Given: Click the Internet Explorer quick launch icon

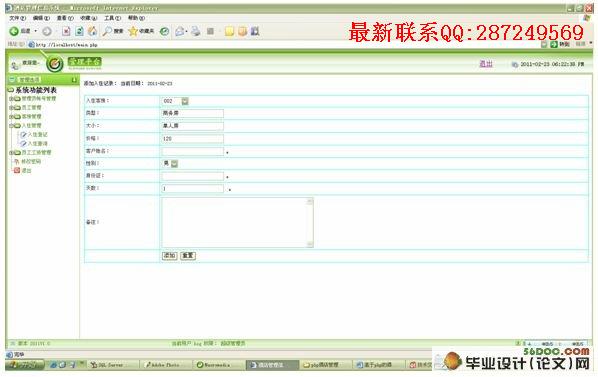Looking at the screenshot, I should 53,365.
